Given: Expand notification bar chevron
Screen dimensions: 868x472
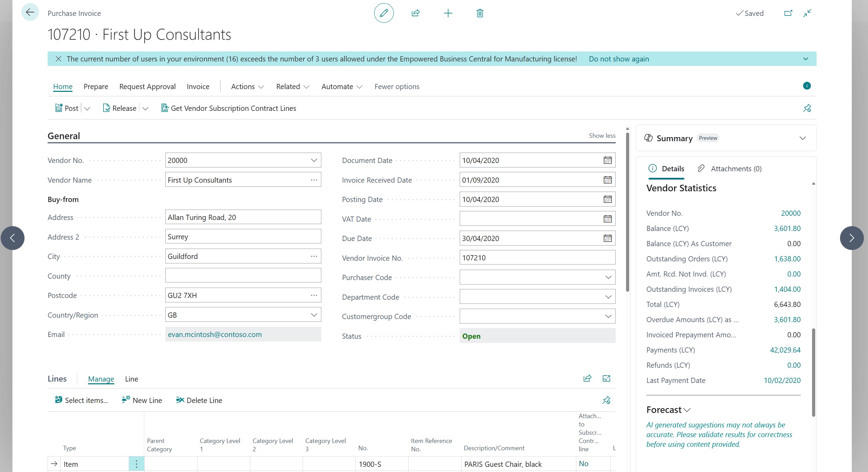Looking at the screenshot, I should pyautogui.click(x=806, y=59).
